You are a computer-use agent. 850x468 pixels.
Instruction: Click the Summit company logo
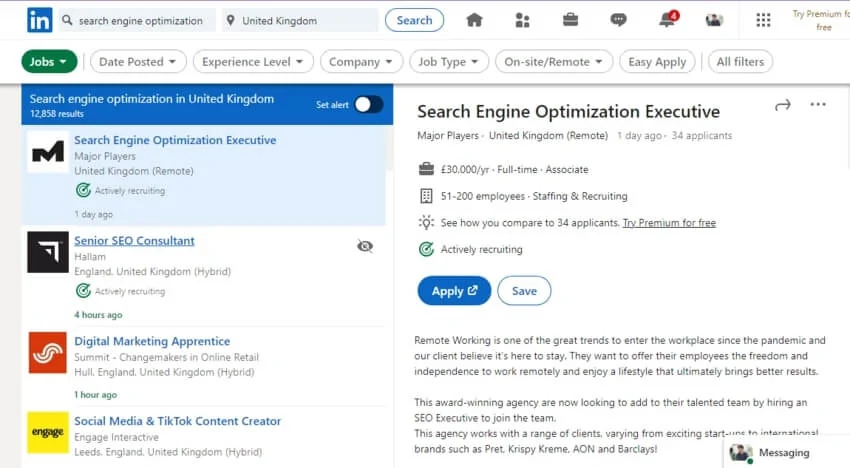pyautogui.click(x=48, y=352)
